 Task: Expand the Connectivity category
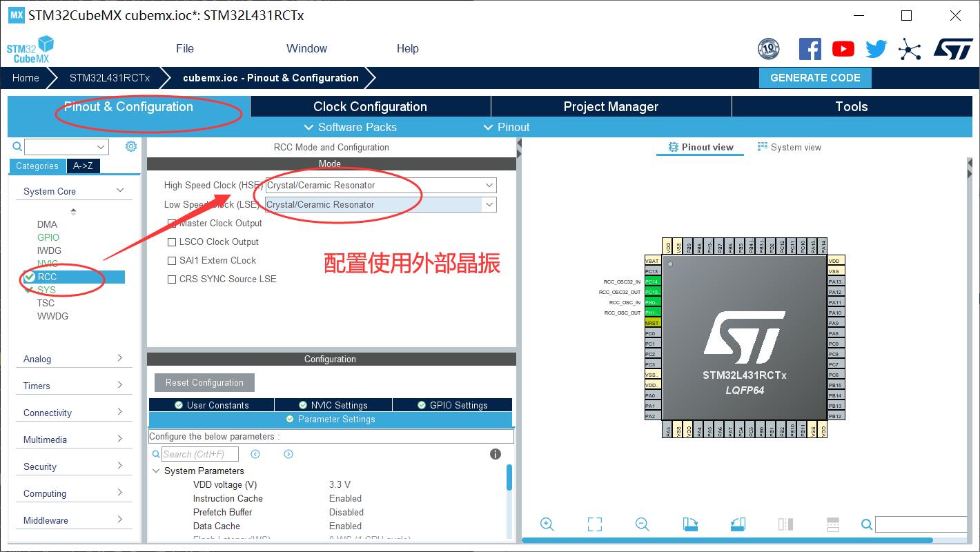[120, 412]
